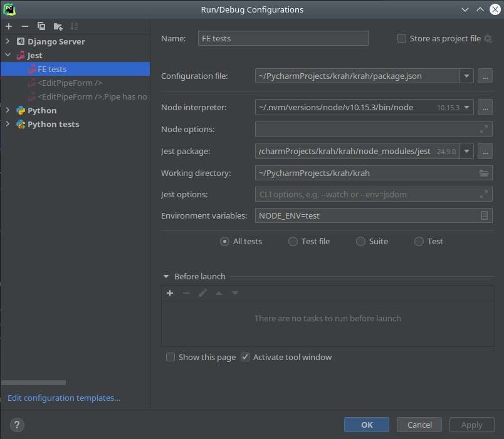Click the title bar up-chevron button
This screenshot has width=504, height=439.
(x=480, y=9)
